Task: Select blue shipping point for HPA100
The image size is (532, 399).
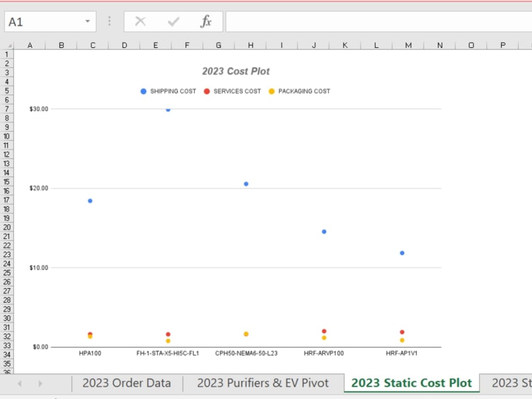Action: pos(90,201)
